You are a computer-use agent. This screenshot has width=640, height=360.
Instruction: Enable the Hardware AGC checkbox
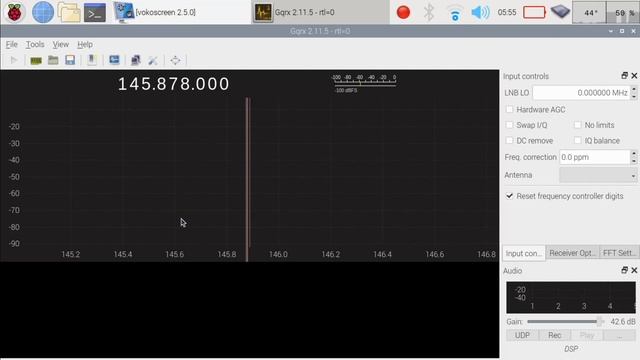point(509,109)
